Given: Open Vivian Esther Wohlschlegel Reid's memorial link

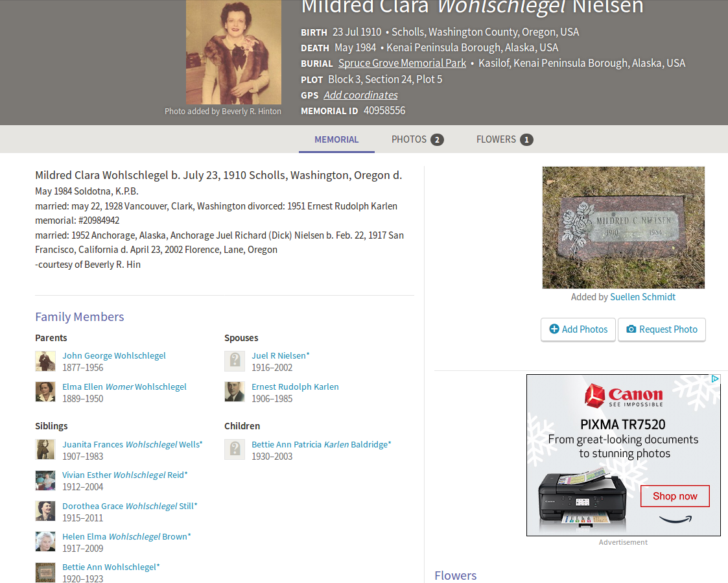Looking at the screenshot, I should coord(125,475).
